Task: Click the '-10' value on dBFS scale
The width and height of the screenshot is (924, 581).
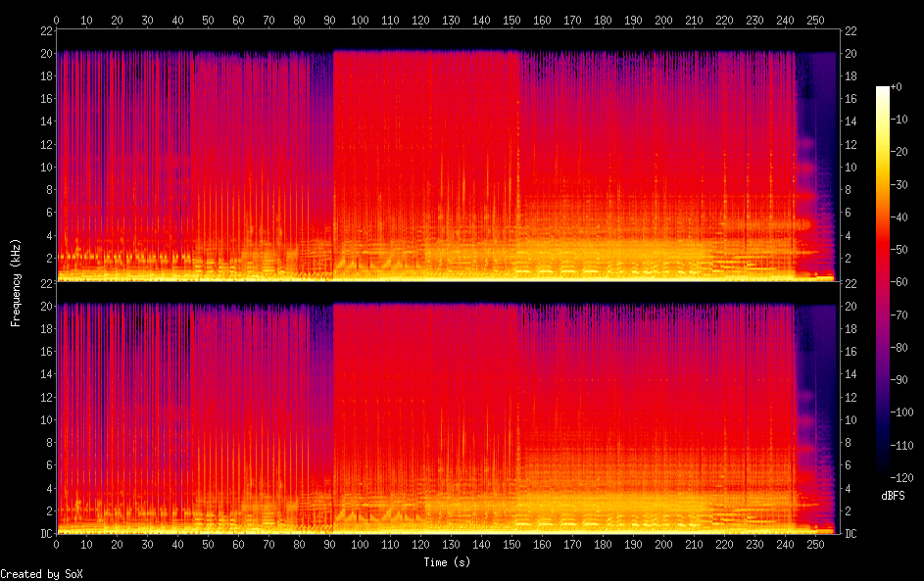Action: click(x=899, y=119)
